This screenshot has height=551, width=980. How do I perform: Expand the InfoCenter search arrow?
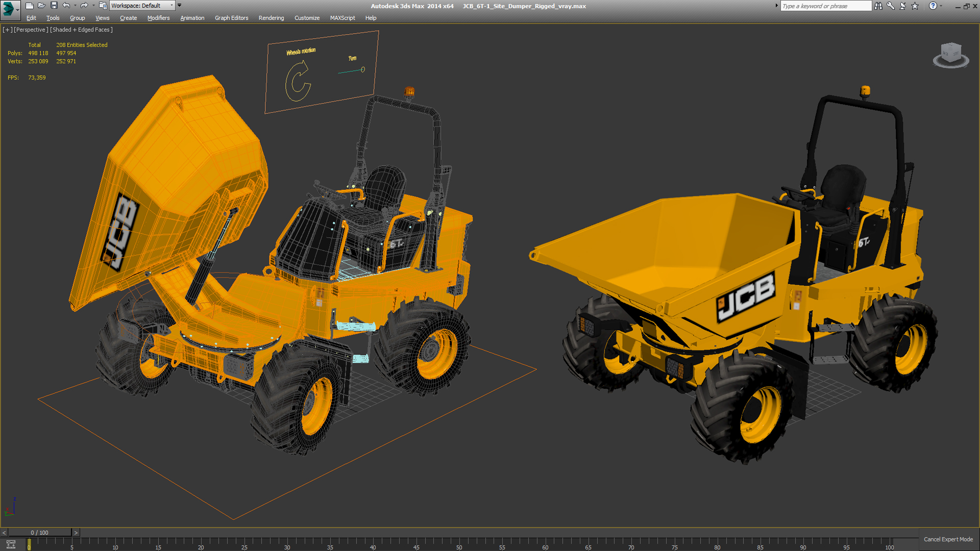[777, 6]
